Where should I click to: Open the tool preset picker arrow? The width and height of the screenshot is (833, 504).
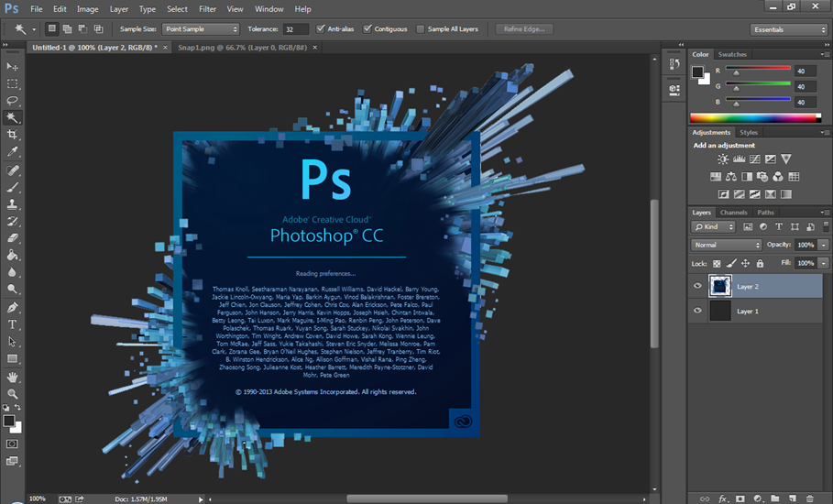tap(34, 29)
